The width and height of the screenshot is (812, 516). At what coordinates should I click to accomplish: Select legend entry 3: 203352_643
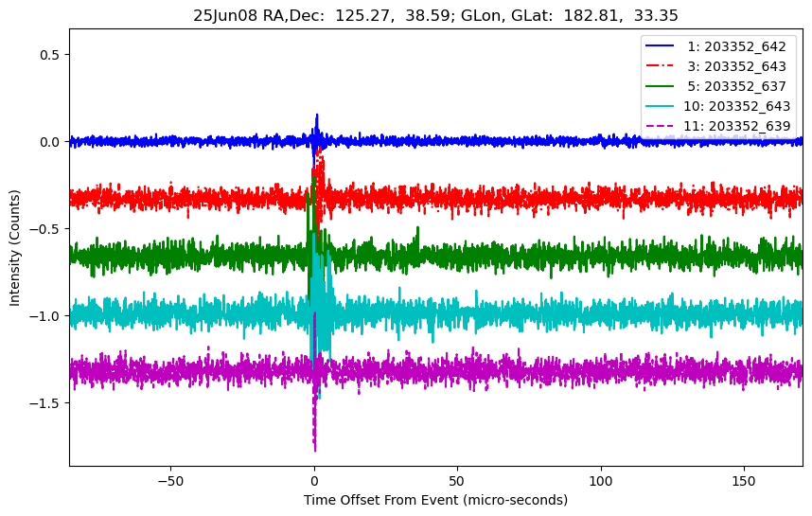point(716,66)
